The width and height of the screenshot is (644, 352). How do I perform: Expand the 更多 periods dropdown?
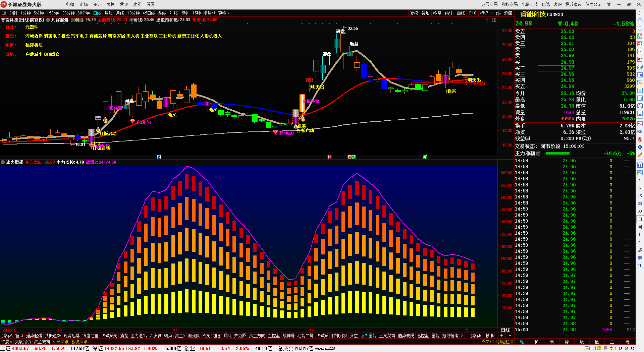tap(224, 13)
